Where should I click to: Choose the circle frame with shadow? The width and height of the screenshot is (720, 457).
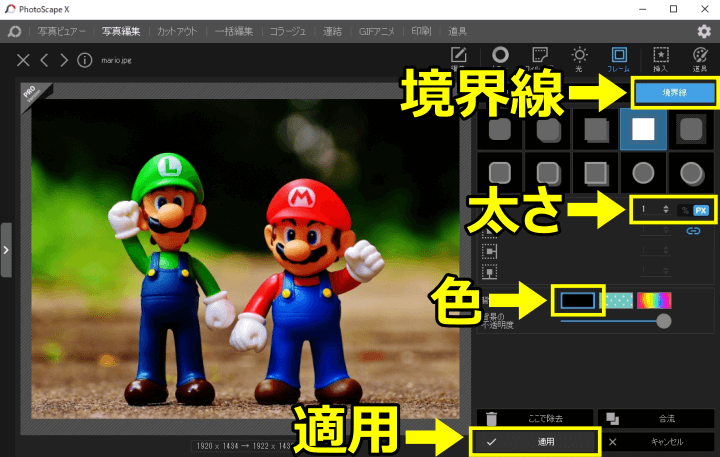point(691,173)
